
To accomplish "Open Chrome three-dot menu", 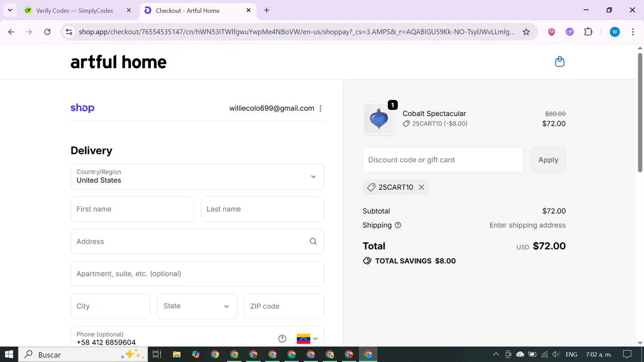I will point(633,32).
